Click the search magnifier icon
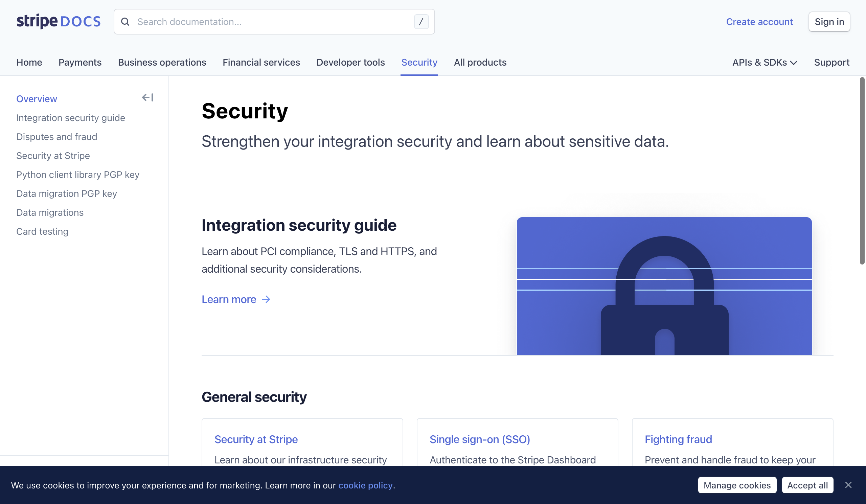Viewport: 866px width, 504px height. tap(126, 22)
